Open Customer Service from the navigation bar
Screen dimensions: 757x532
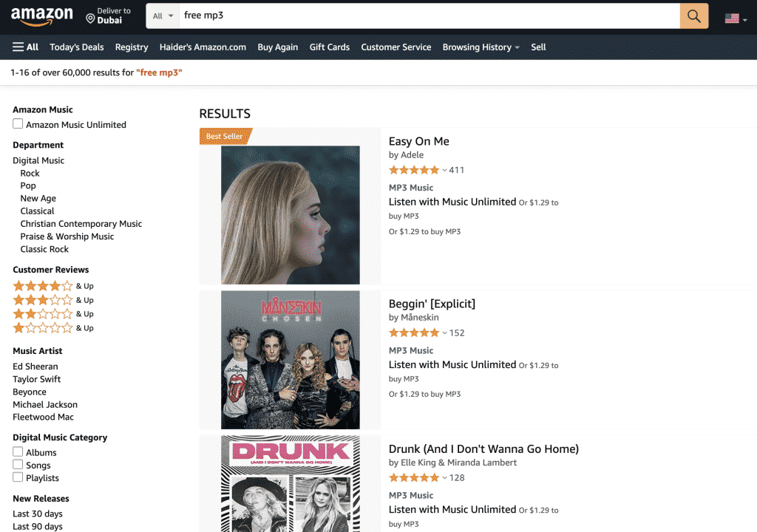pos(396,47)
